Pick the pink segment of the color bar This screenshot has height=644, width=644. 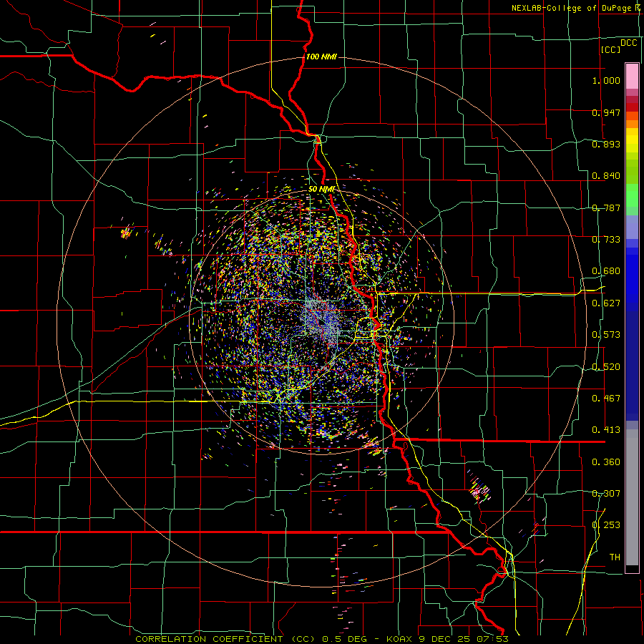point(632,76)
